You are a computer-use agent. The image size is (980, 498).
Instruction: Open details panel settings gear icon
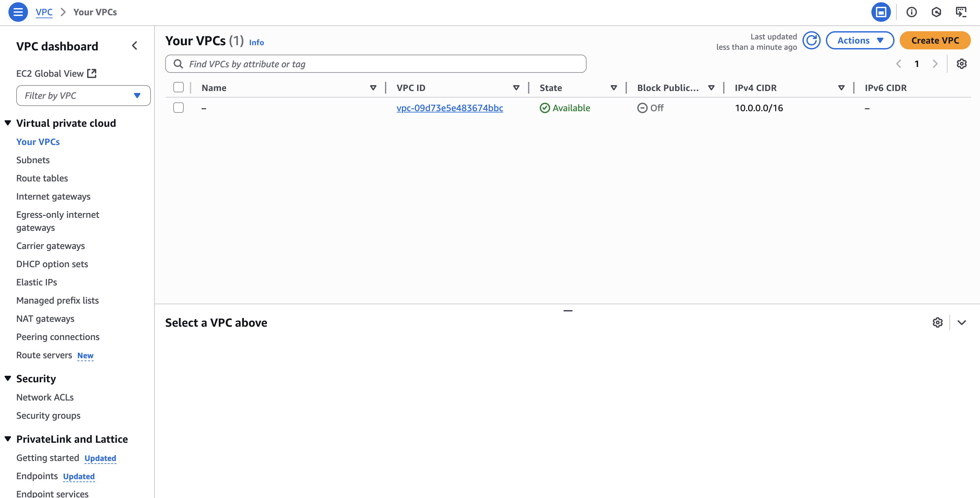pos(937,322)
